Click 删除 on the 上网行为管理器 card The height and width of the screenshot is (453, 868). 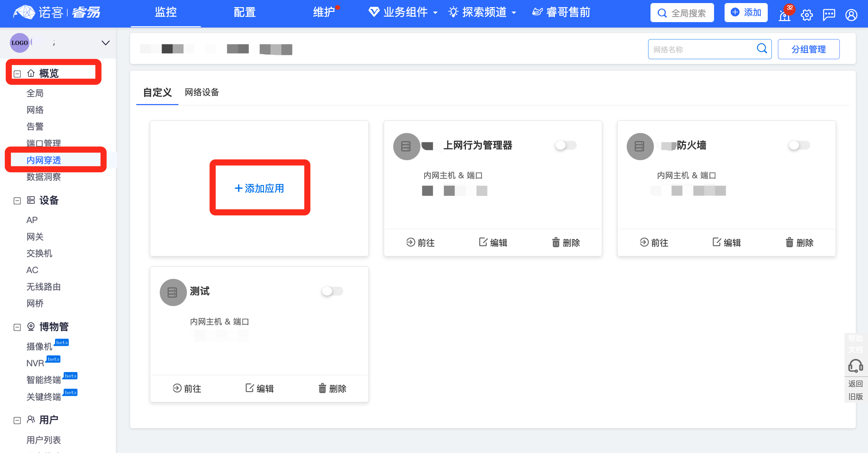tap(566, 242)
